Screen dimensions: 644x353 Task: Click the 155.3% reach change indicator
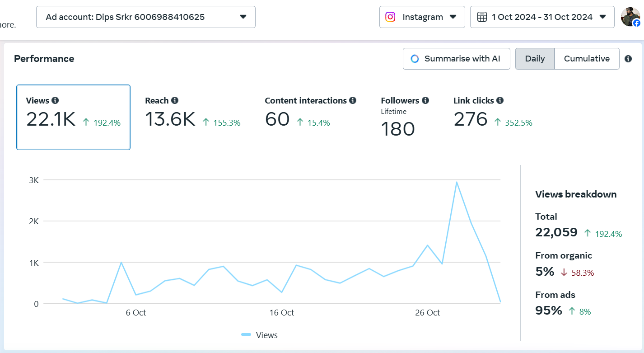pyautogui.click(x=221, y=122)
